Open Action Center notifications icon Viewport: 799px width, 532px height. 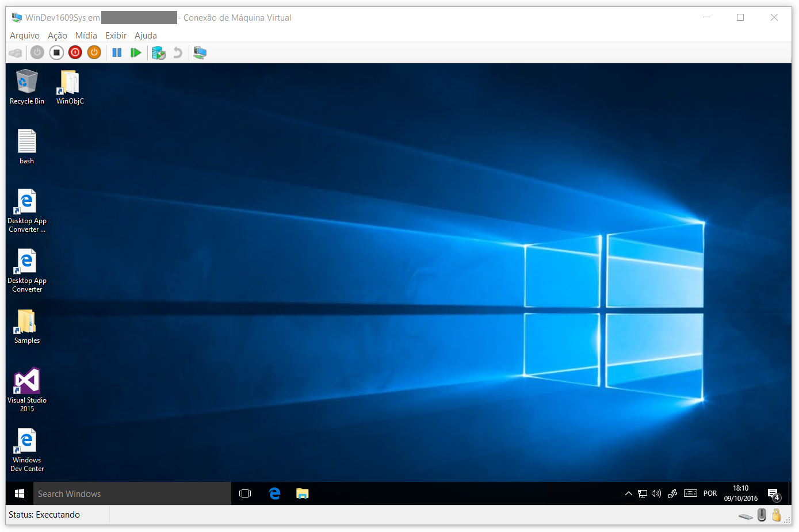coord(774,494)
